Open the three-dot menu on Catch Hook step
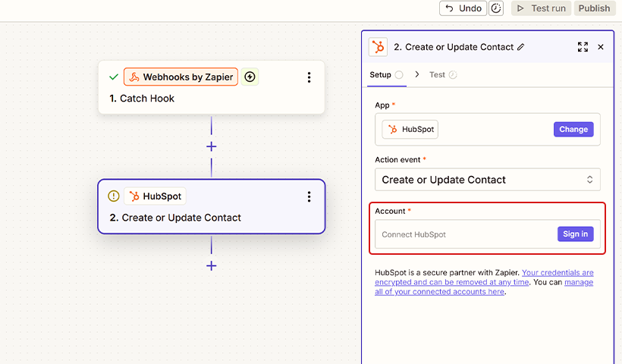This screenshot has height=364, width=622. (309, 77)
